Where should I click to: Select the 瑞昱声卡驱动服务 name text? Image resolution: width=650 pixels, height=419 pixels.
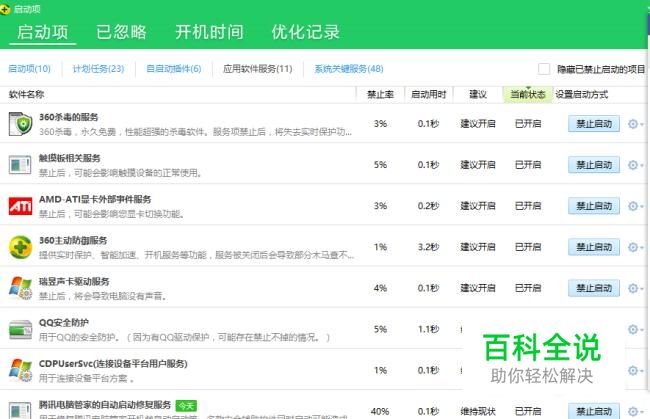click(74, 281)
